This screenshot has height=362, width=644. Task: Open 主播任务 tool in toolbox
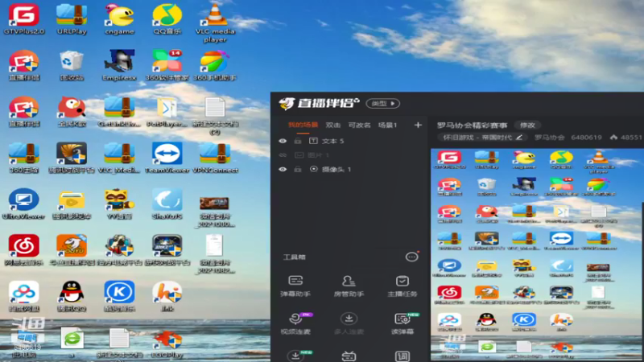[x=402, y=286]
